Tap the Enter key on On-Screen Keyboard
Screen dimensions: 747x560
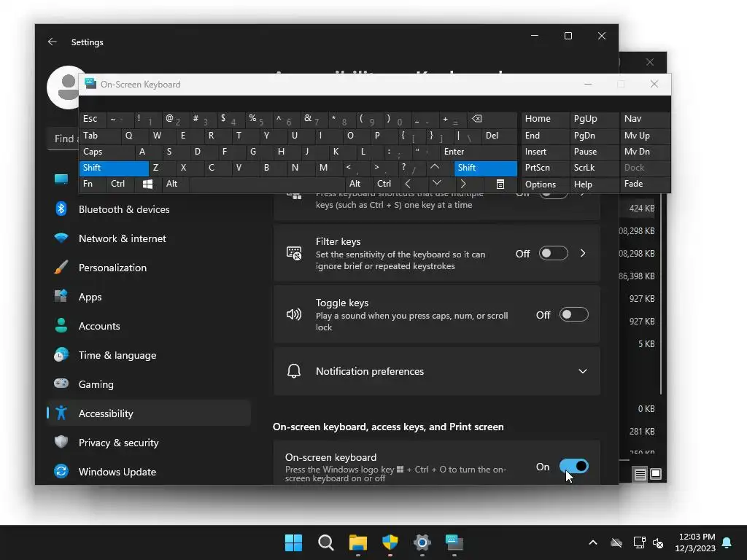pos(479,152)
